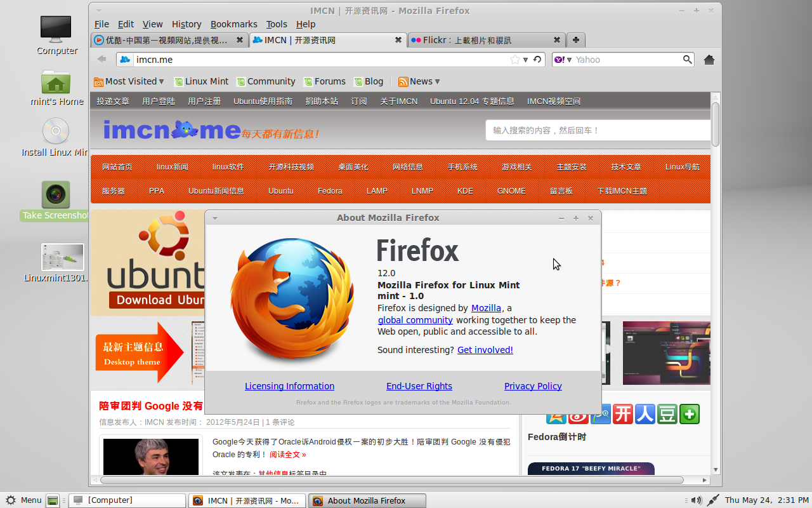Screen dimensions: 812x508
Task: Open the Bookmarks menu
Action: [x=234, y=24]
